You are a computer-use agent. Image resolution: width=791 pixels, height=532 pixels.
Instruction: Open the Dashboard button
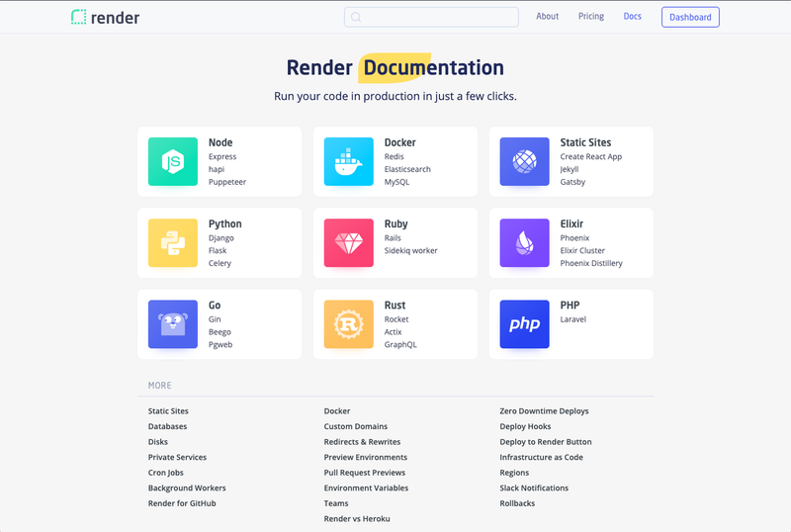click(x=690, y=17)
